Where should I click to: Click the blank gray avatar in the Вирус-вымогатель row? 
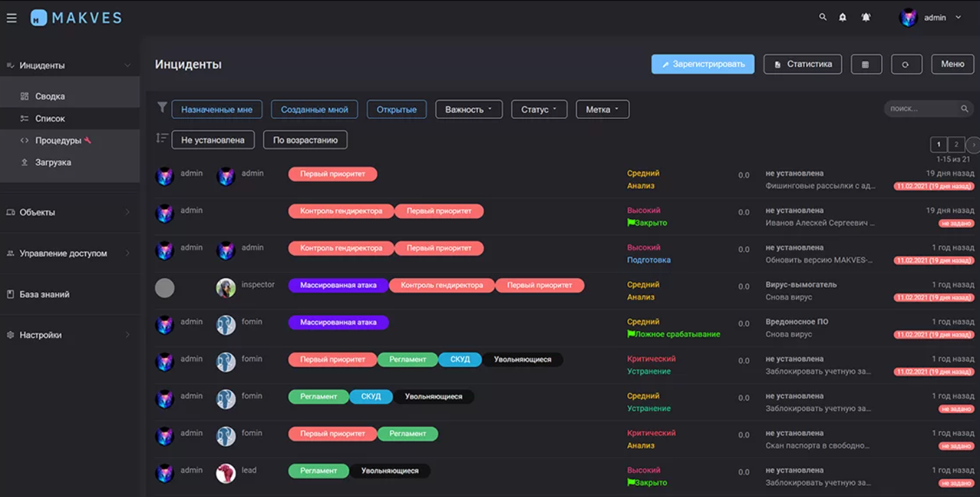164,288
